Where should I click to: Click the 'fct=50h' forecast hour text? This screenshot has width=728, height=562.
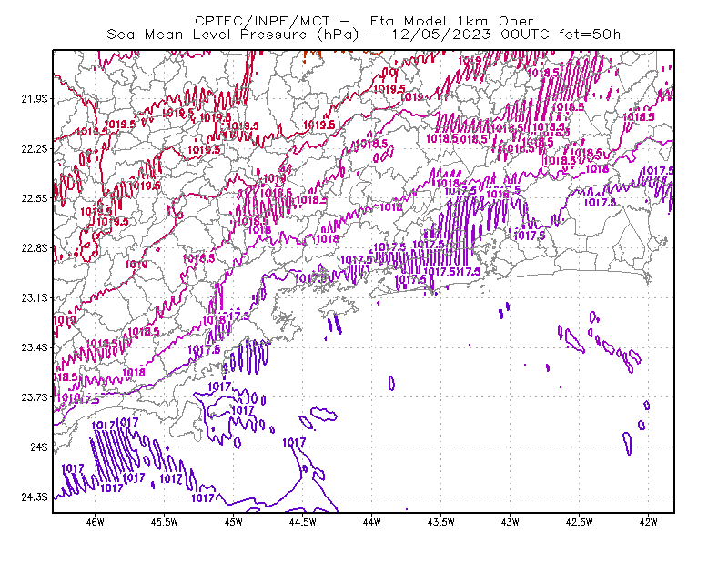tap(589, 35)
